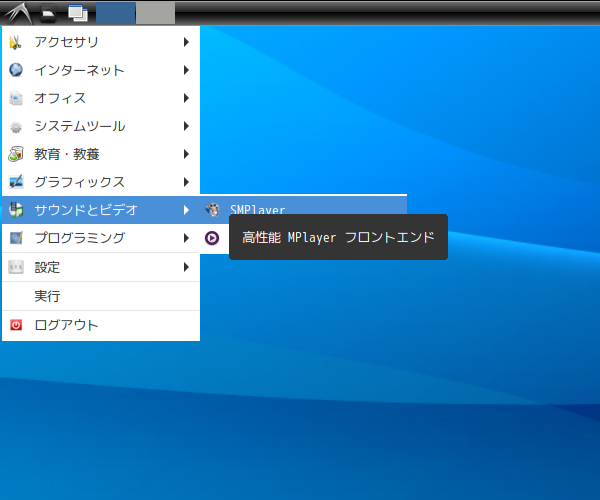Click the red power icon beside ログアウト

16,325
